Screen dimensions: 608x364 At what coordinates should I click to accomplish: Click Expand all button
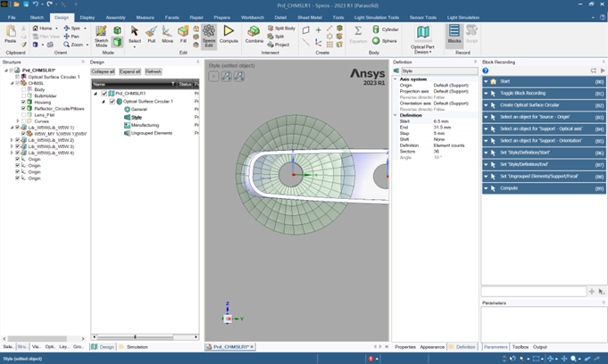tap(129, 71)
